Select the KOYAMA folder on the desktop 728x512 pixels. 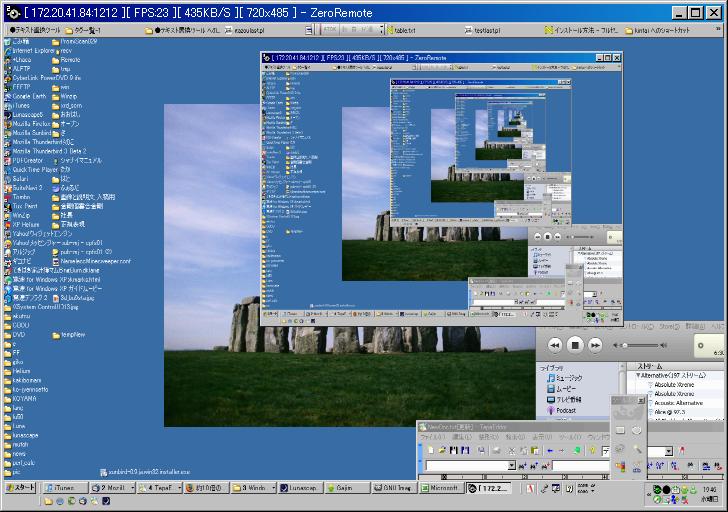(x=20, y=399)
